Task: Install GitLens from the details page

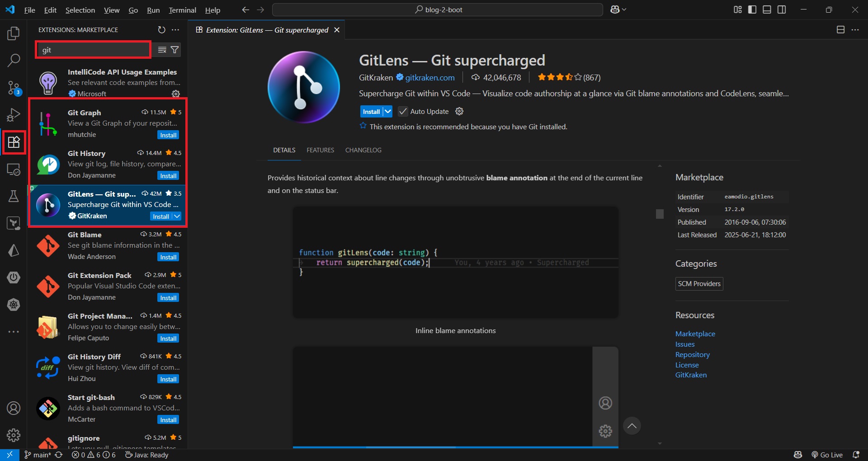Action: point(371,111)
